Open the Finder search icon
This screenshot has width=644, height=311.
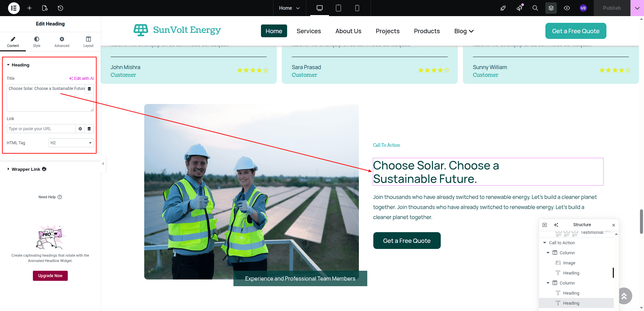coord(535,8)
